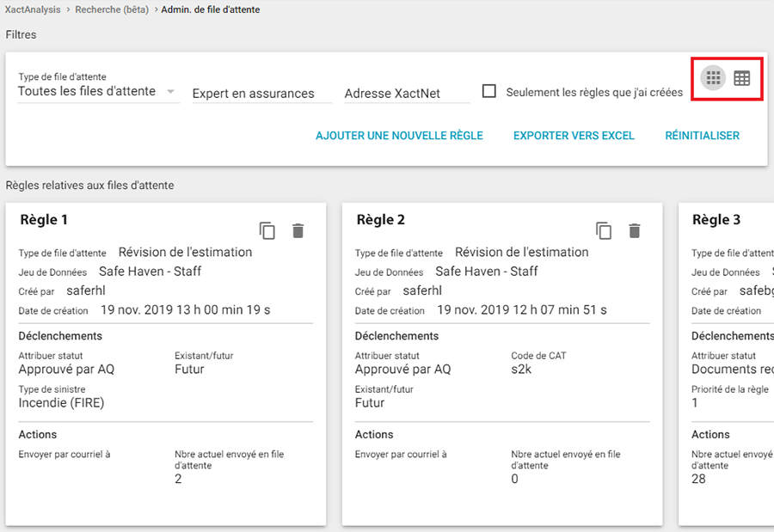Click the dropdown arrow beside 'Toutes les files d'attente'
This screenshot has height=532, width=774.
pyautogui.click(x=170, y=92)
